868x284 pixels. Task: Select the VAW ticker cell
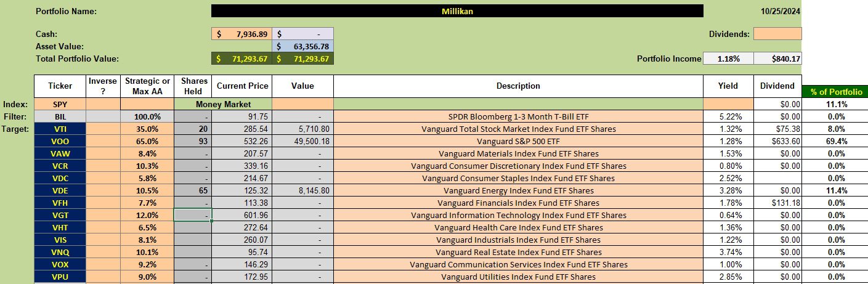click(x=60, y=153)
